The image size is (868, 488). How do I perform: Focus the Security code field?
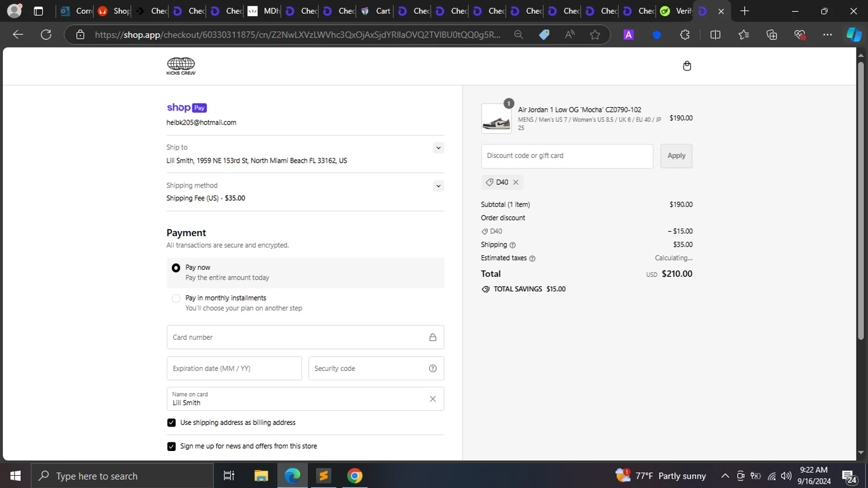pos(376,369)
